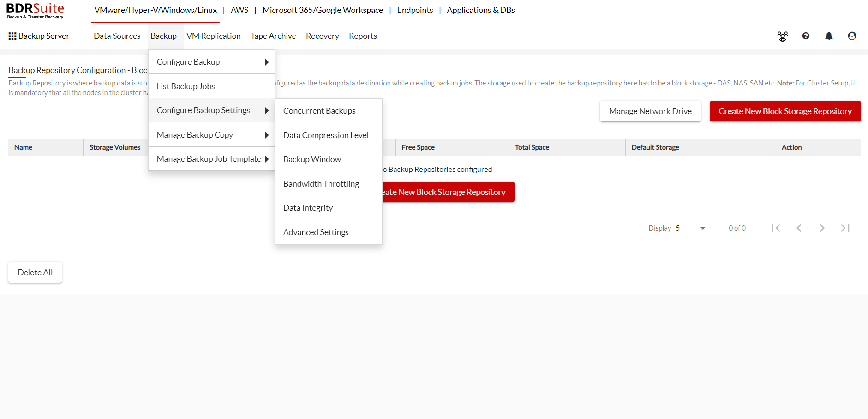Choose Bandwidth Throttling option

coord(329,184)
